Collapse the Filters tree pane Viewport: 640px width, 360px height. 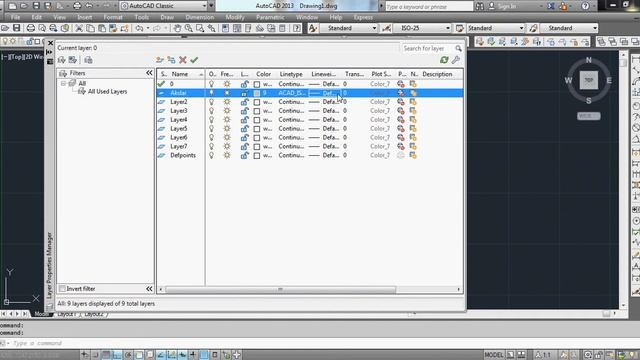point(149,73)
